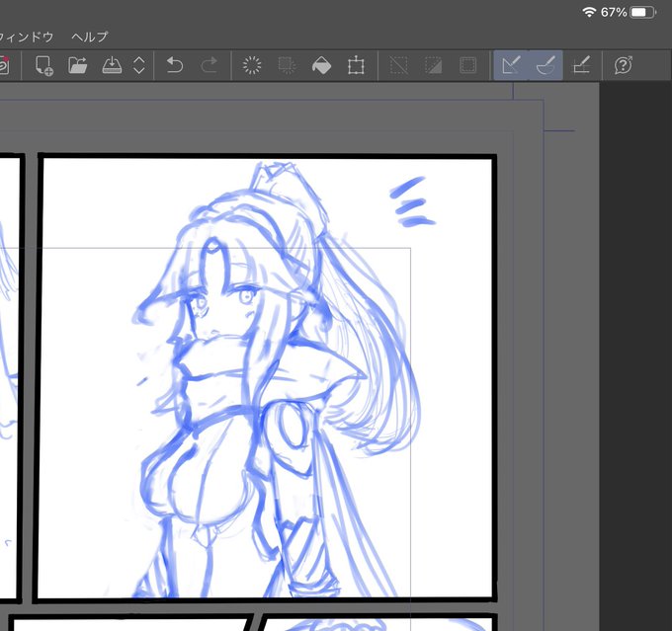The height and width of the screenshot is (631, 672).
Task: Redo the undone action
Action: click(210, 65)
